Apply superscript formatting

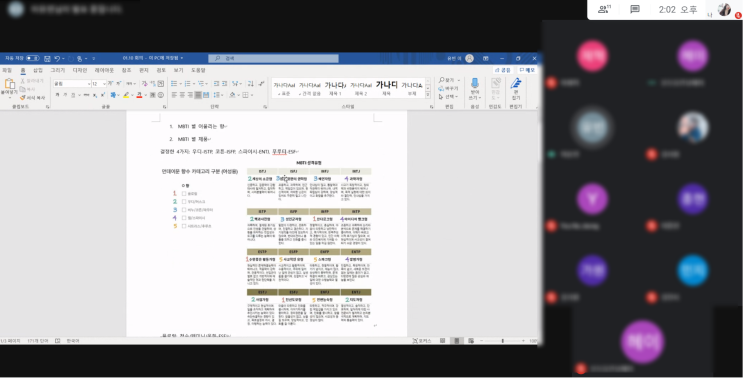[x=103, y=95]
